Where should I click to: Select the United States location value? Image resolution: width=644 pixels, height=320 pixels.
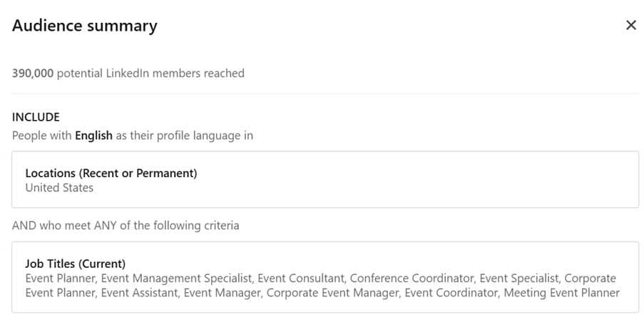[59, 188]
